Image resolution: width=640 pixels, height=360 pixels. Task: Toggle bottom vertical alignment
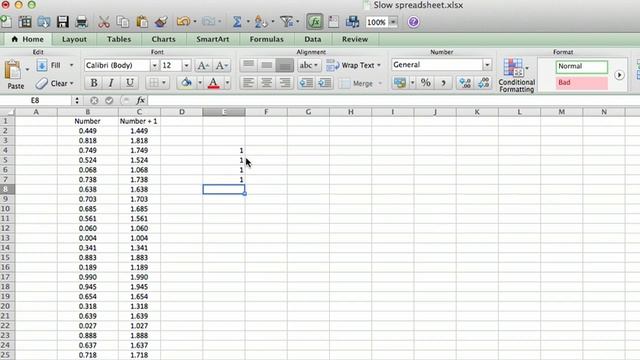[284, 65]
